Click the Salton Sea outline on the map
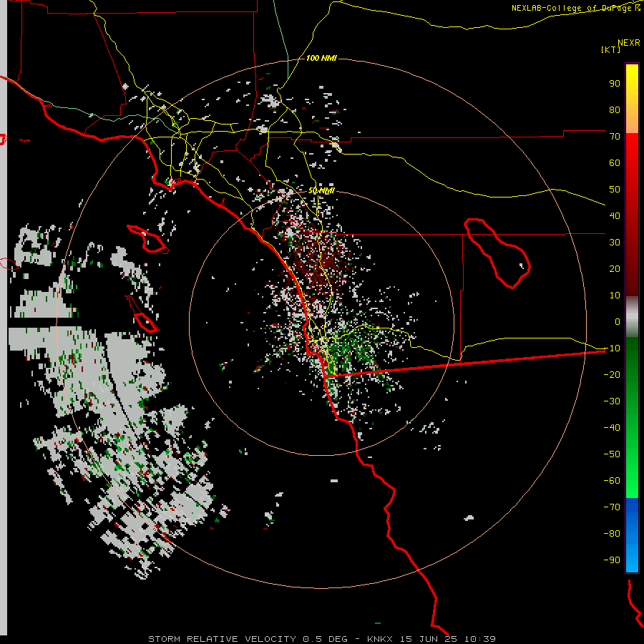Viewport: 644px width, 644px height. (x=497, y=253)
